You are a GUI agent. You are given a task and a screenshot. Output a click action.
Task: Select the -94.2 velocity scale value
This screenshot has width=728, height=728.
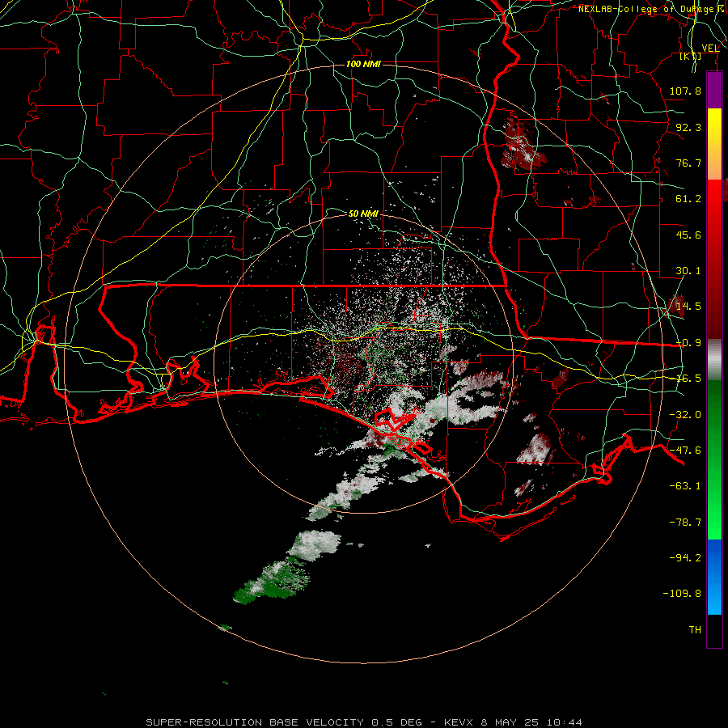tap(685, 557)
